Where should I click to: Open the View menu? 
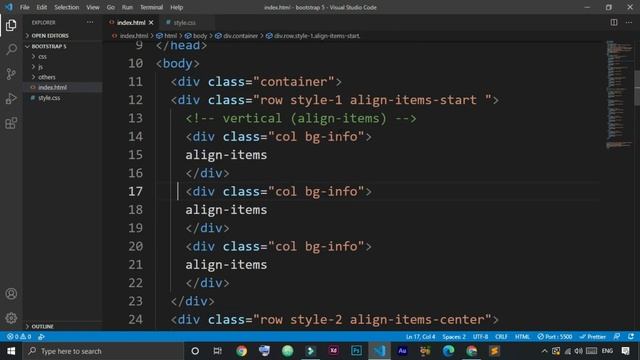tap(93, 7)
